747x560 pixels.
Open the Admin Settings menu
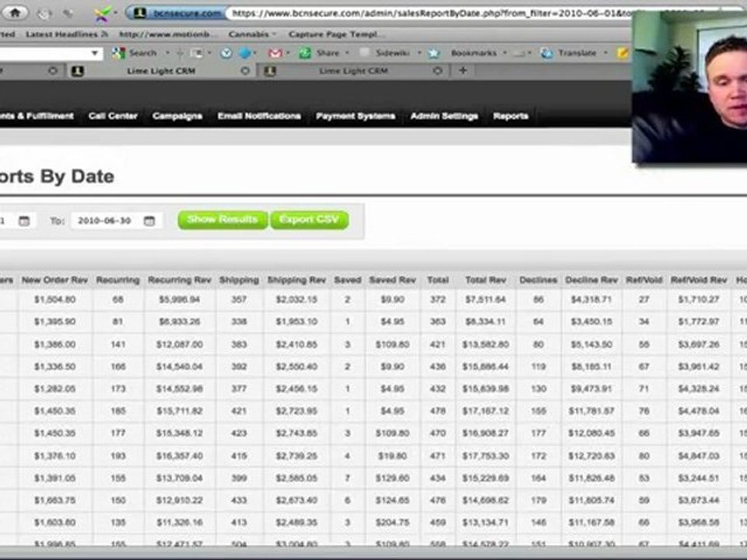(x=444, y=116)
